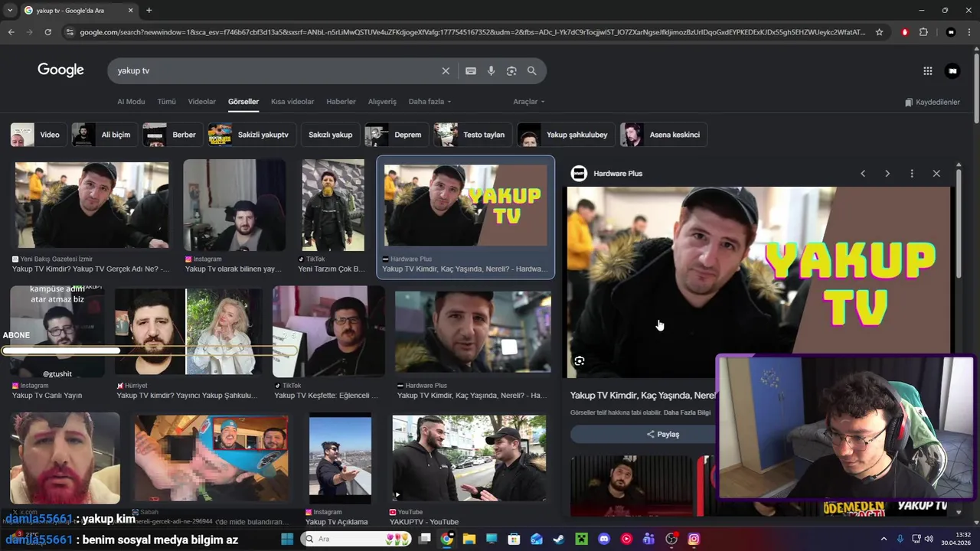980x551 pixels.
Task: Filter images by the Ali biçim chip
Action: coord(103,135)
